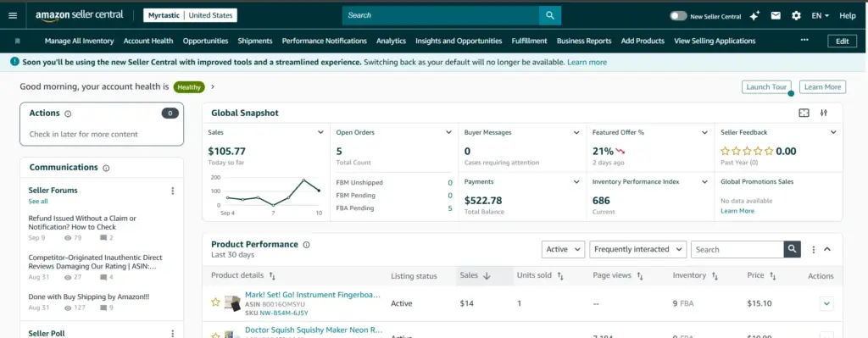Open Seller Forums three-dot menu

coord(173,191)
